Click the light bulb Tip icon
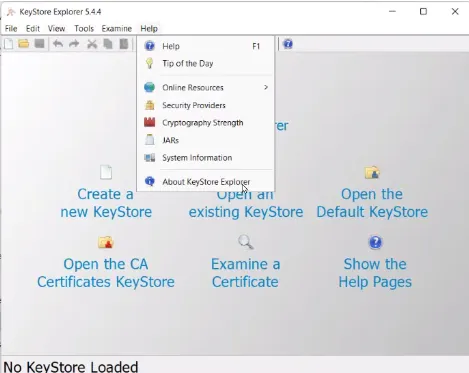The image size is (469, 373). click(150, 63)
